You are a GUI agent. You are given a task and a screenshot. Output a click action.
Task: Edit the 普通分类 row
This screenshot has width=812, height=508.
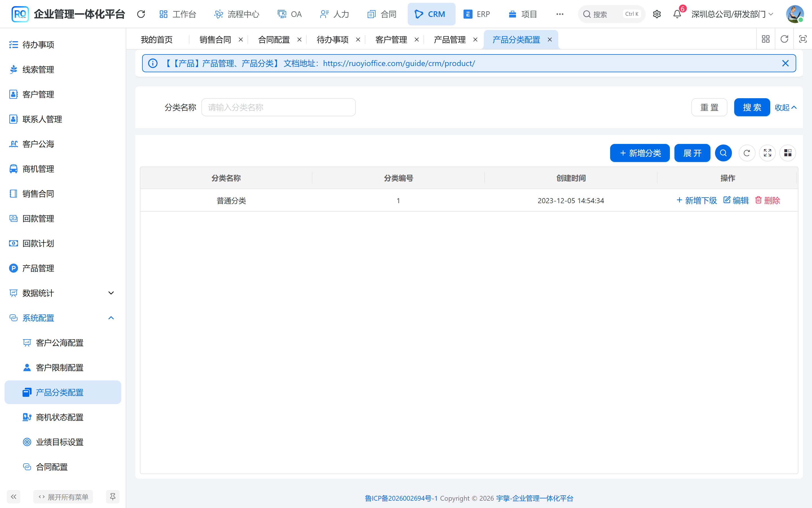(x=736, y=201)
